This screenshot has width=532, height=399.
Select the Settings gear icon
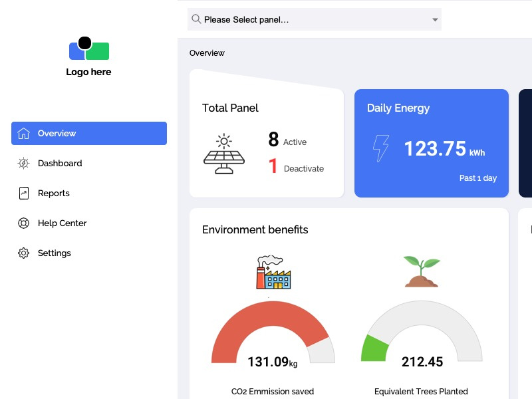pos(22,253)
